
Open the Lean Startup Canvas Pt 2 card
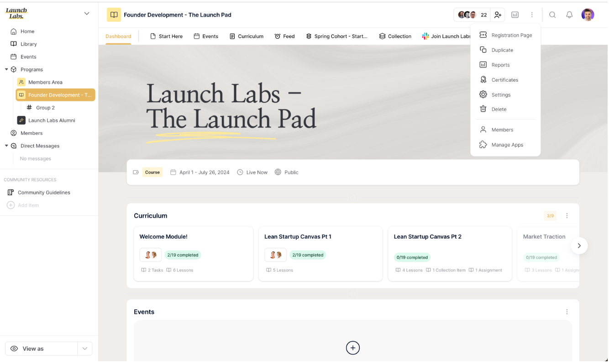click(x=450, y=254)
